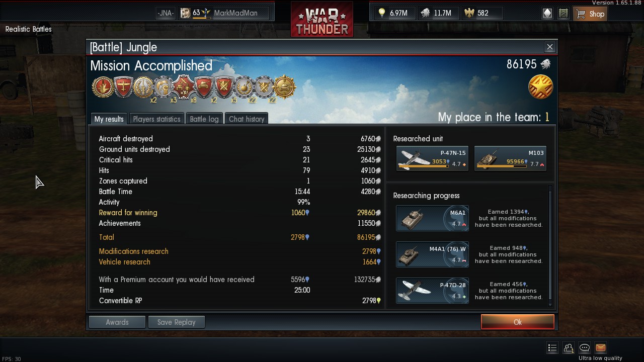Click the Ok button
Viewport: 644px width, 362px height.
click(x=518, y=322)
